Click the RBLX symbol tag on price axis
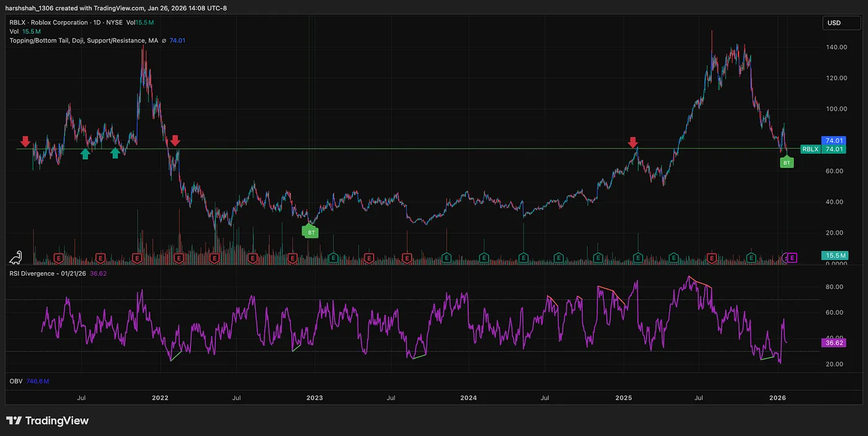Viewport: 868px width, 436px height. coord(810,149)
